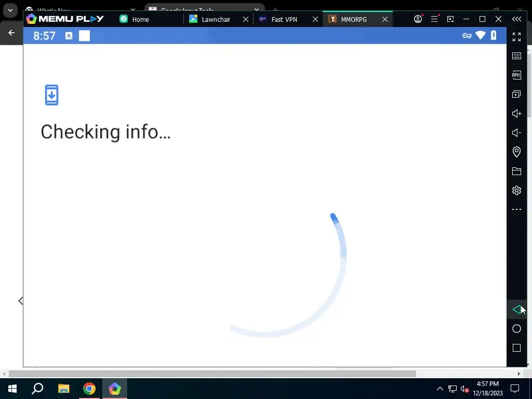
Task: Click the 8:57 clock in Android status bar
Action: tap(45, 36)
